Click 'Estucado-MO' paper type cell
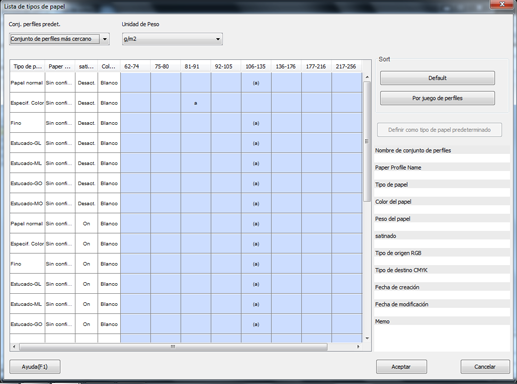 pyautogui.click(x=27, y=204)
